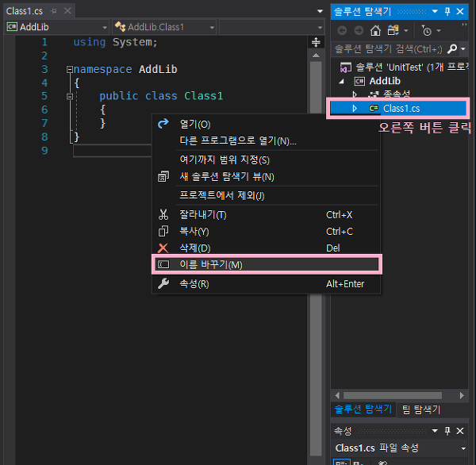Select 복사(Y) copy option
This screenshot has height=465, width=476.
click(266, 232)
